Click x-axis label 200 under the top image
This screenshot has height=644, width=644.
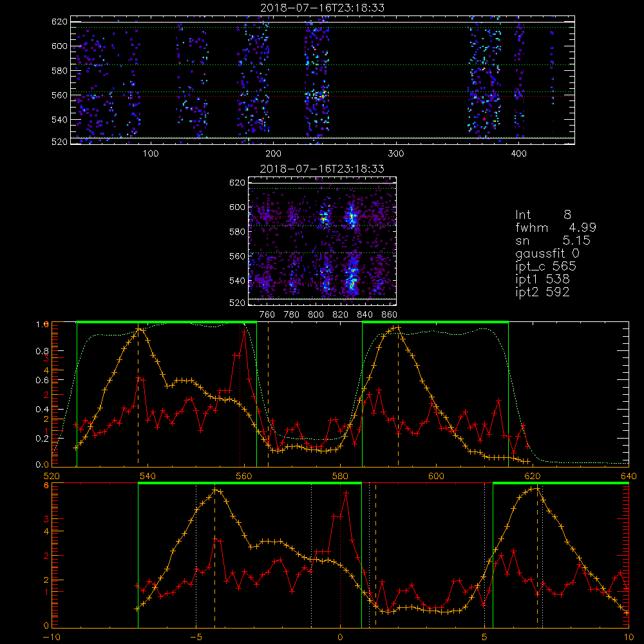273,154
